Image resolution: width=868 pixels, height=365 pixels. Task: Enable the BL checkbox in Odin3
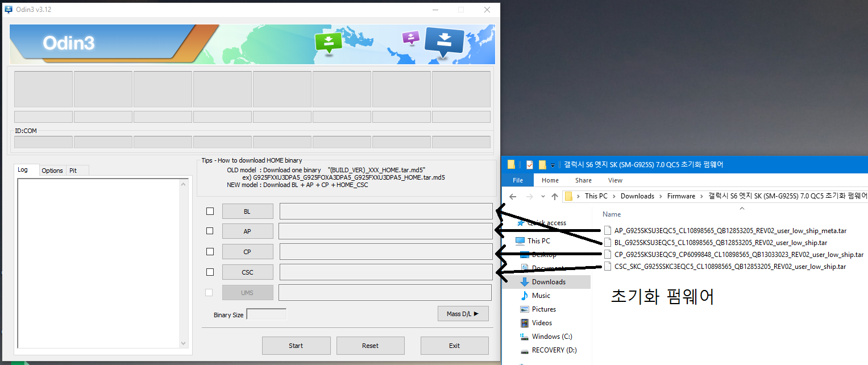pos(210,211)
